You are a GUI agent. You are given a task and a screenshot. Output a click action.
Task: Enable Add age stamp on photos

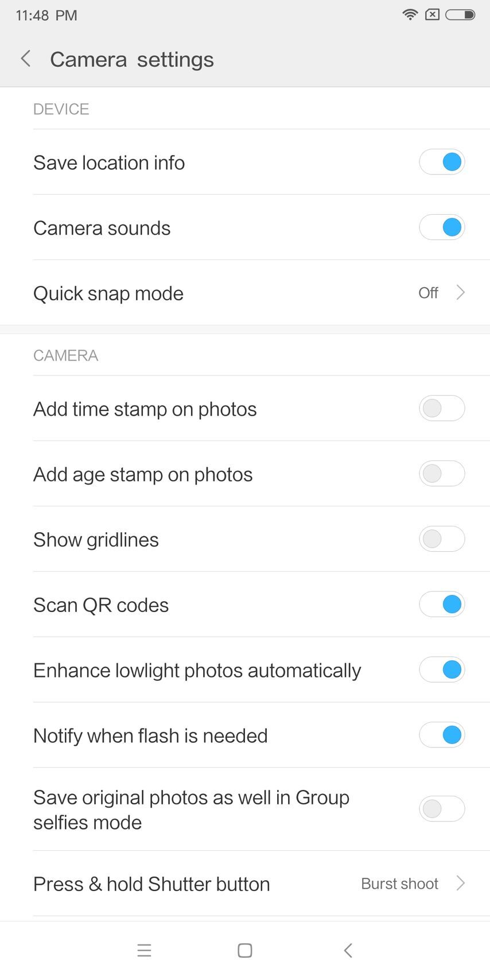pos(442,474)
